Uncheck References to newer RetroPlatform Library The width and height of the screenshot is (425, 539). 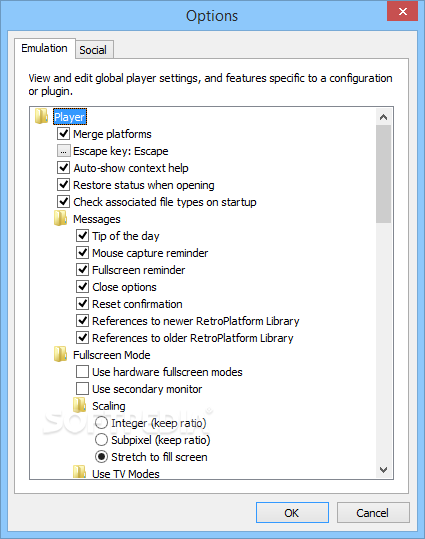coord(83,320)
